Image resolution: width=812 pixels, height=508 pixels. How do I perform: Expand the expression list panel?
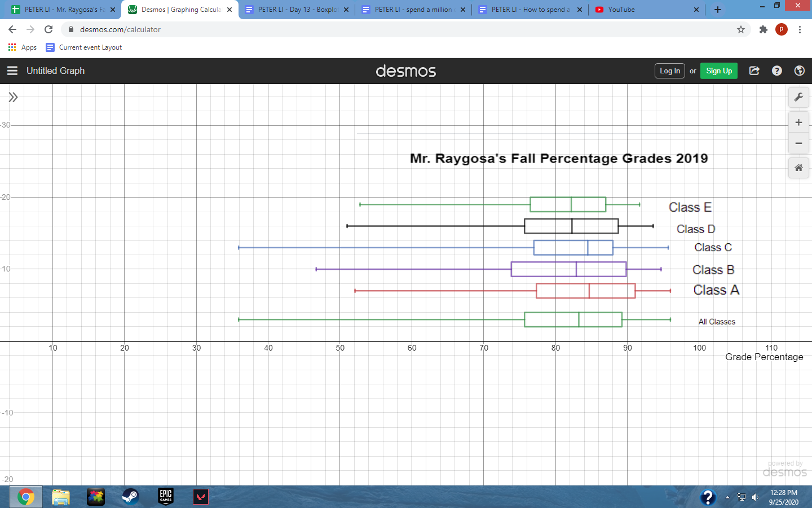13,97
